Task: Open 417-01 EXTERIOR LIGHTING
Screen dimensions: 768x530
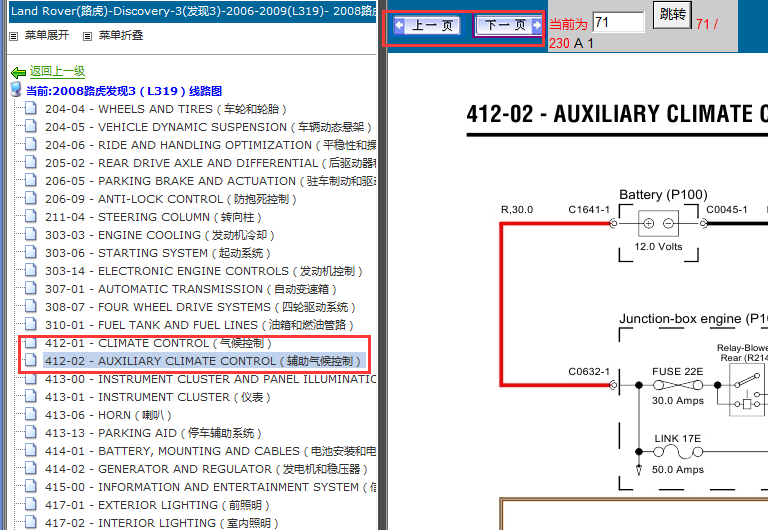Action: (157, 505)
